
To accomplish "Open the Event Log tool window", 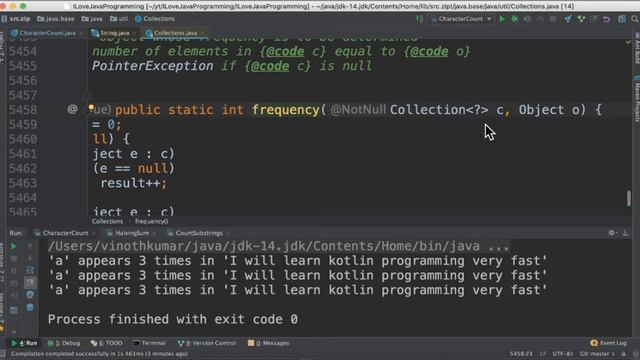I will click(609, 343).
